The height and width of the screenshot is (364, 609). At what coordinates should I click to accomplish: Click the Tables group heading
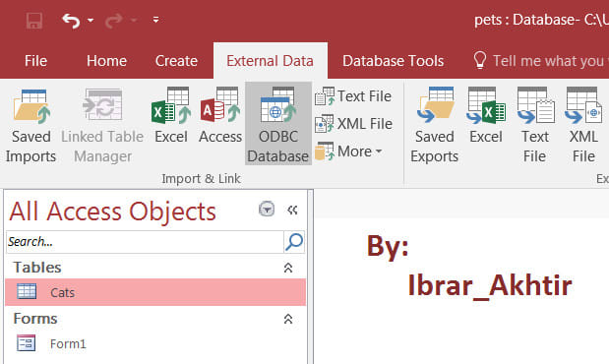[x=37, y=268]
